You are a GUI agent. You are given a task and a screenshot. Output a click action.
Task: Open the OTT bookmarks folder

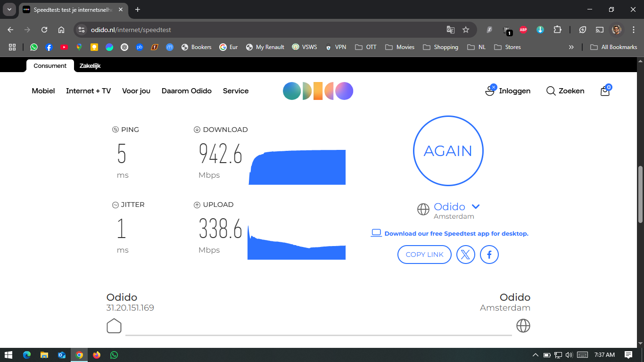[x=366, y=47]
